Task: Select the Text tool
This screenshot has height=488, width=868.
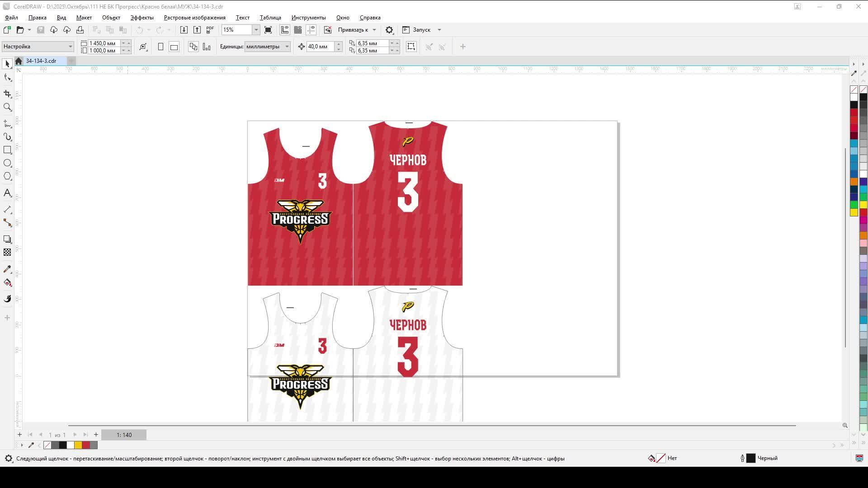Action: pos(7,193)
